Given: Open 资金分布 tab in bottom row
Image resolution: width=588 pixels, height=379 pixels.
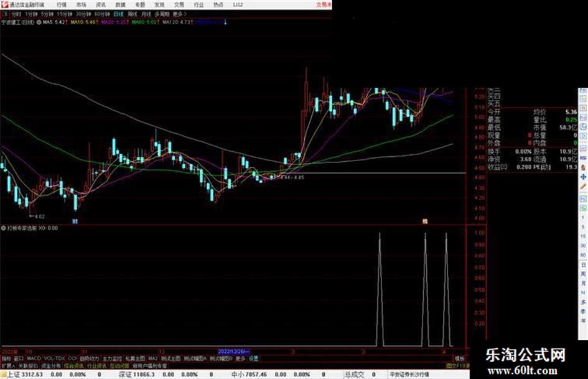Looking at the screenshot, I should [x=51, y=365].
